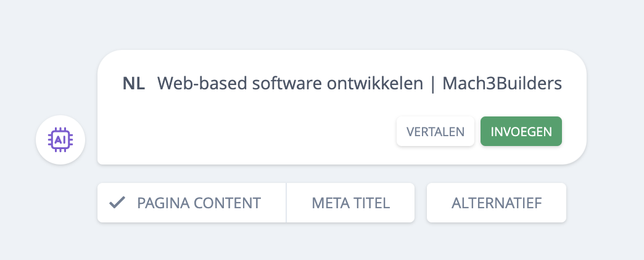Choose the ALTERNATIEF suggestion button
The height and width of the screenshot is (260, 644).
tap(496, 203)
